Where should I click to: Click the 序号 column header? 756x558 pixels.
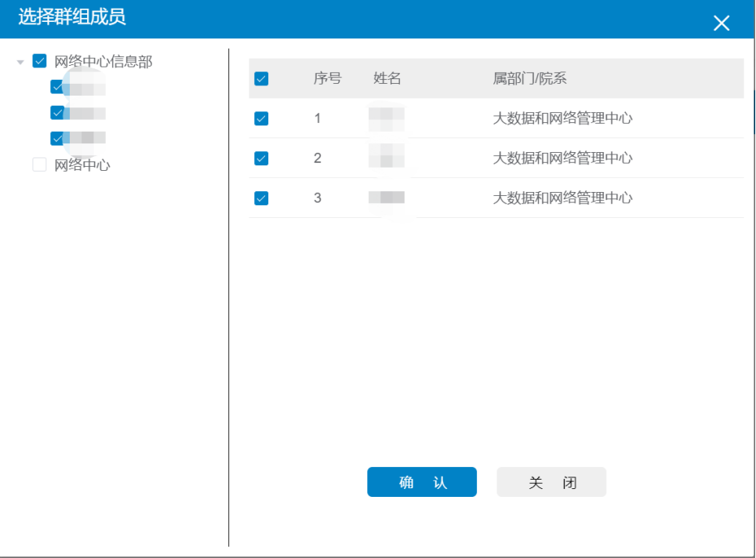(327, 78)
